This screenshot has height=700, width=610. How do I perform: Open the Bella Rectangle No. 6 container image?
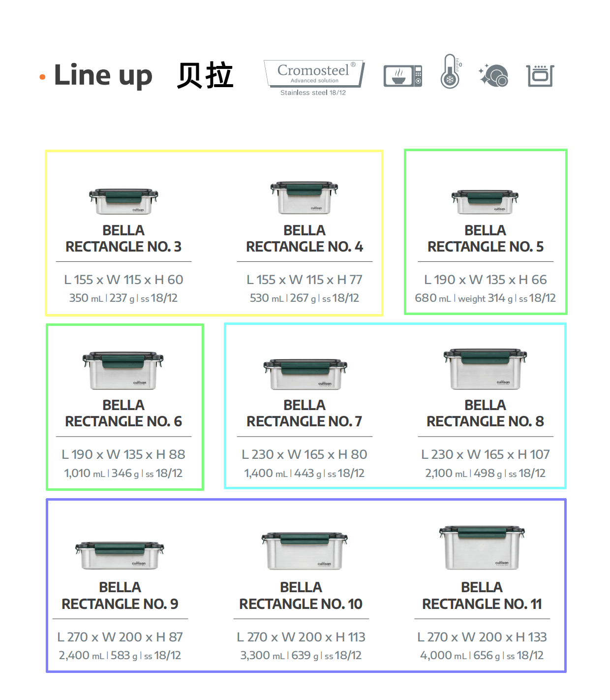pyautogui.click(x=123, y=370)
